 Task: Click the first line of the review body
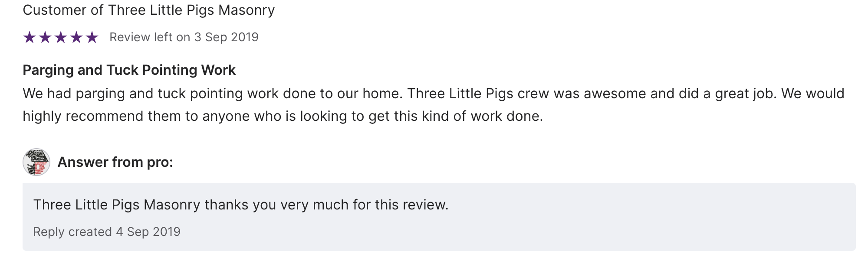pyautogui.click(x=433, y=93)
